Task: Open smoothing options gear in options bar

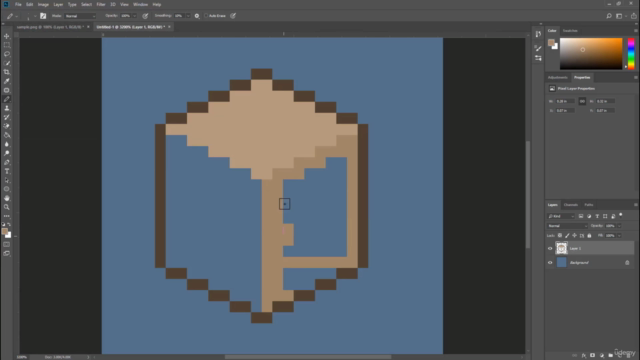Action: click(x=197, y=16)
